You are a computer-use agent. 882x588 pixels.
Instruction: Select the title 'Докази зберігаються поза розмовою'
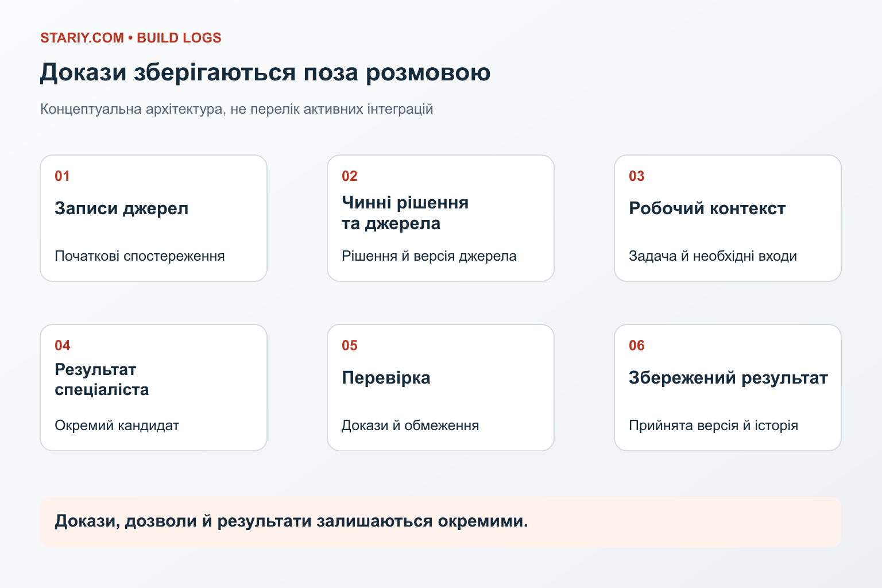(265, 73)
